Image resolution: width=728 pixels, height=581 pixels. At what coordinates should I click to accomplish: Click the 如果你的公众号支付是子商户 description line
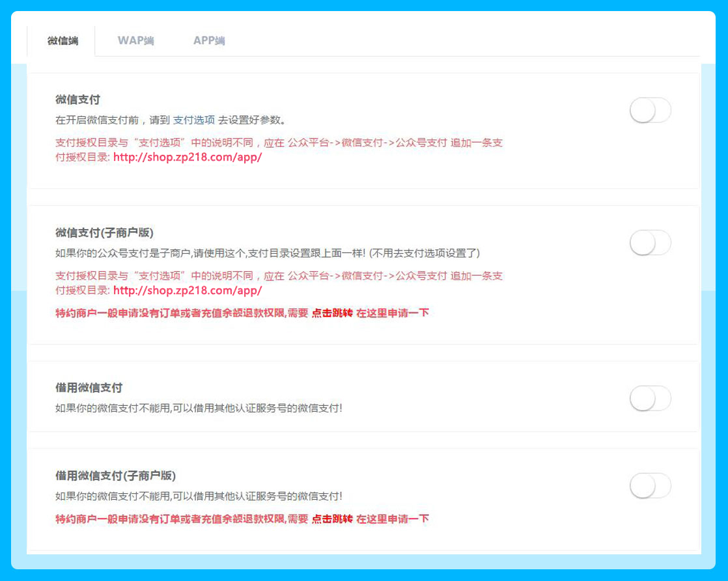click(267, 252)
